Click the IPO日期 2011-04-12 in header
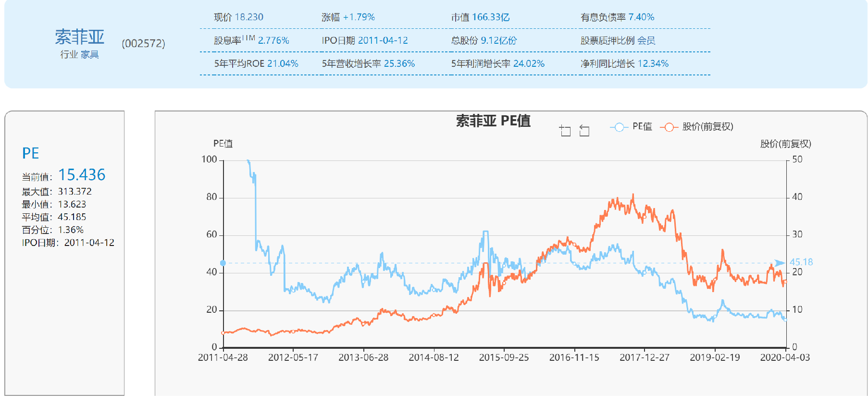The width and height of the screenshot is (868, 405). [365, 40]
